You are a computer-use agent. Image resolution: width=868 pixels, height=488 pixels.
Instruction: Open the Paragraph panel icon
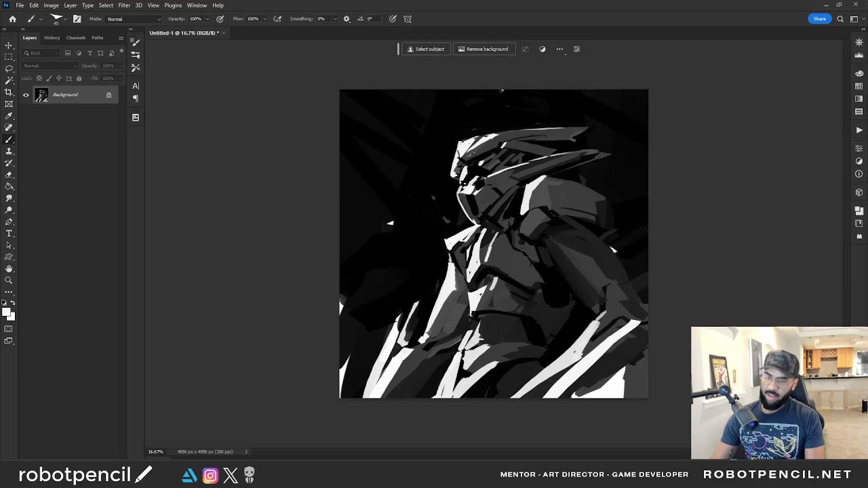136,98
